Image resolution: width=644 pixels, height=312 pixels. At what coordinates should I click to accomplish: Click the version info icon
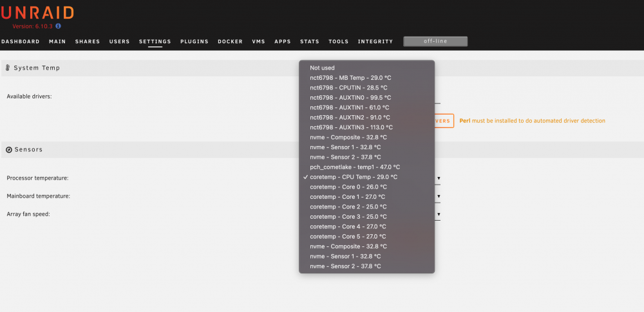coord(59,26)
